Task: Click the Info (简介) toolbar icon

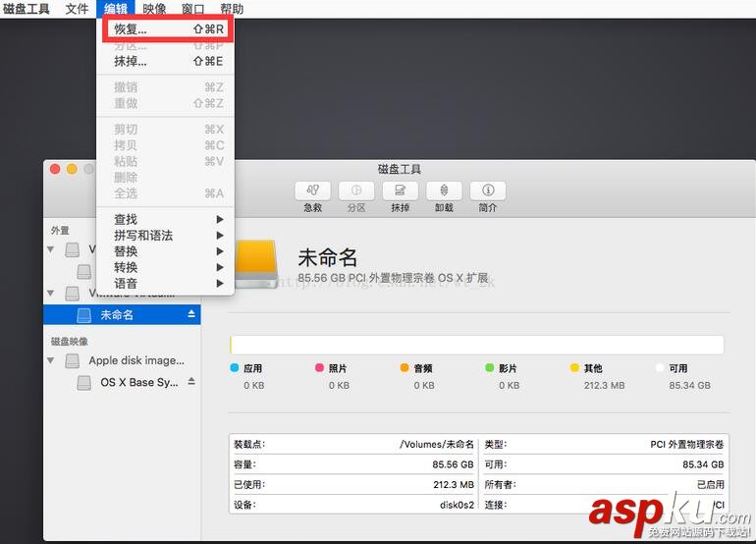Action: [x=488, y=190]
